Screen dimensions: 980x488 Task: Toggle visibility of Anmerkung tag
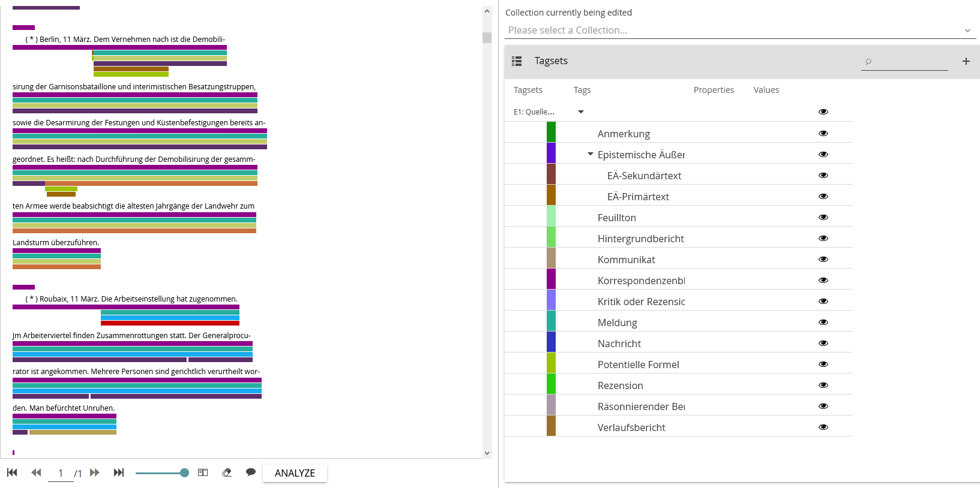[823, 133]
